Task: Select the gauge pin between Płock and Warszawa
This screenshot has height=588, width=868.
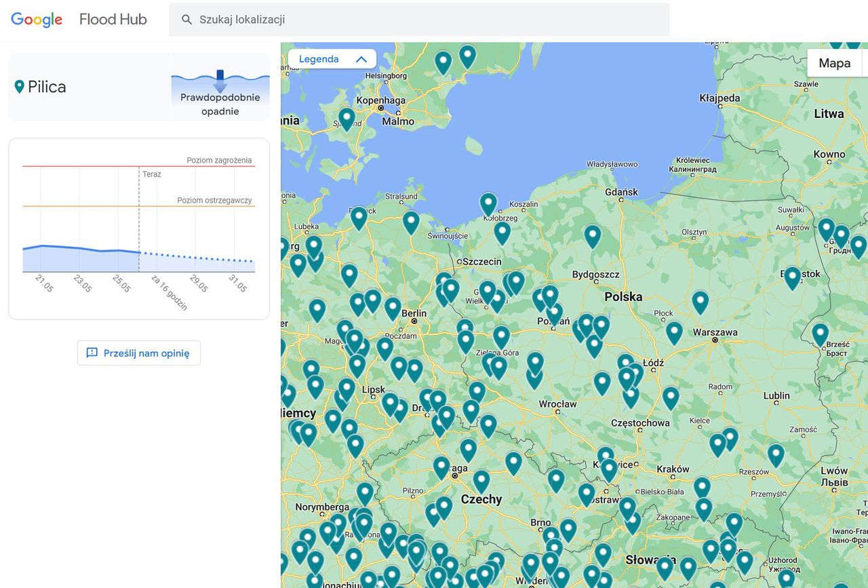Action: tap(674, 332)
